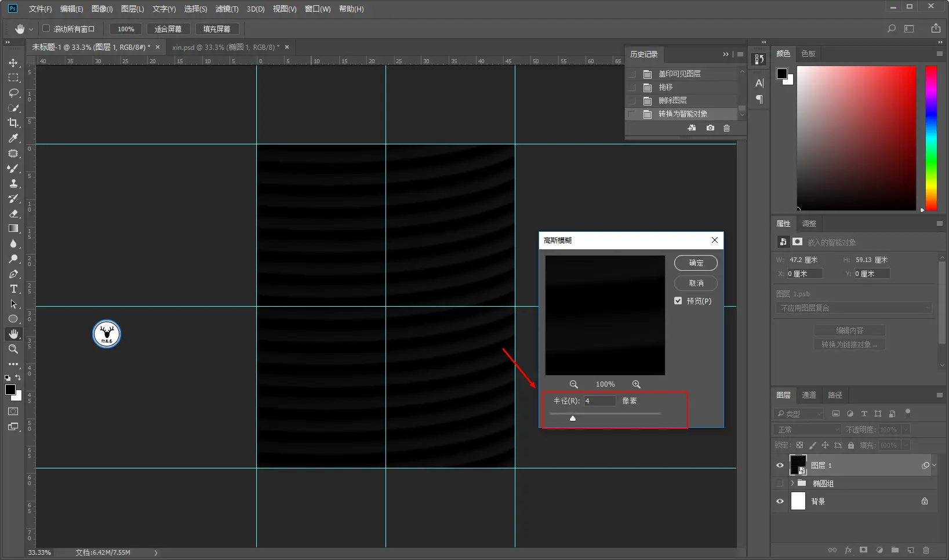949x560 pixels.
Task: Select the Crop tool in the toolbar
Action: tap(13, 123)
